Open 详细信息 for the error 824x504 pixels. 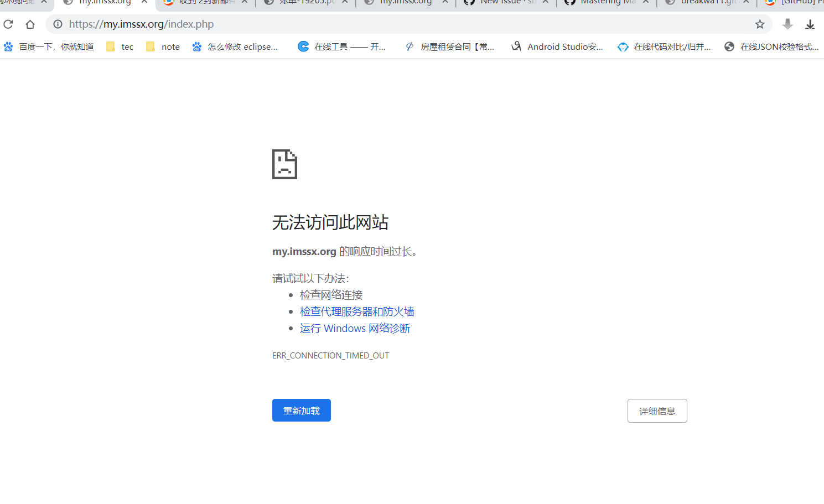click(x=657, y=411)
